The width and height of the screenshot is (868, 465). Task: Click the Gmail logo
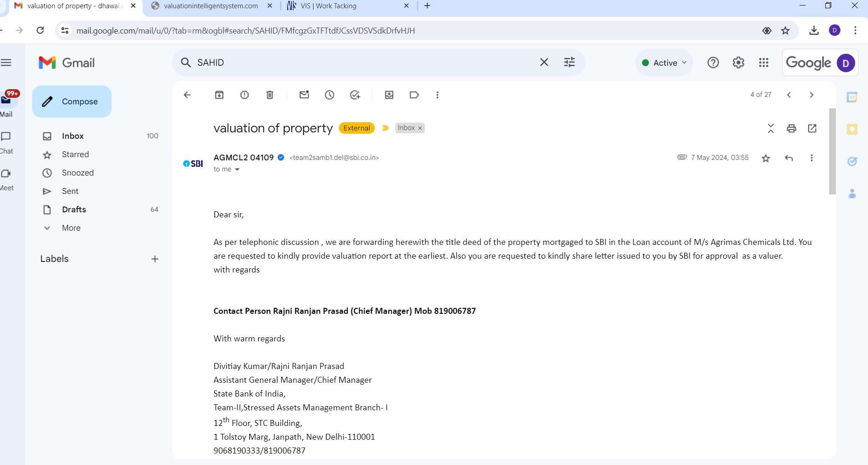click(x=67, y=62)
